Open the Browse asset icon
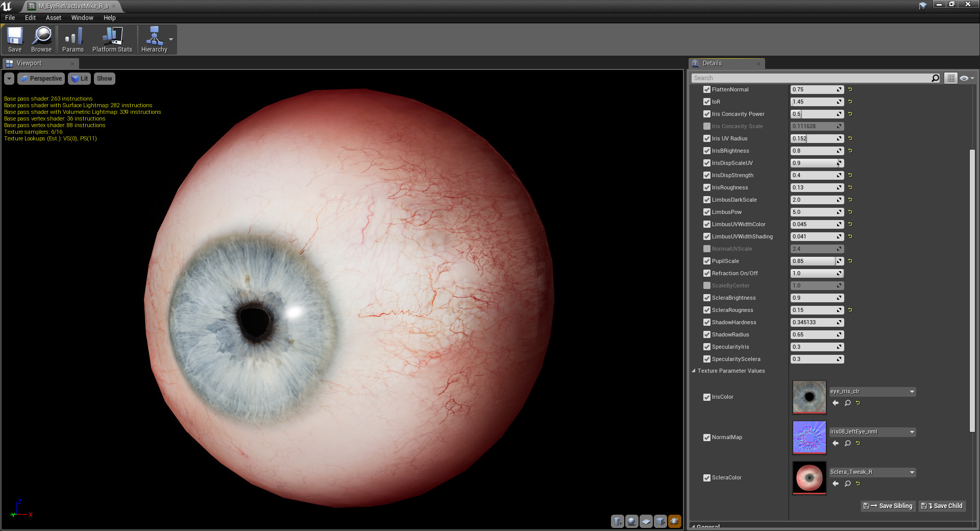This screenshot has width=980, height=531. point(41,39)
